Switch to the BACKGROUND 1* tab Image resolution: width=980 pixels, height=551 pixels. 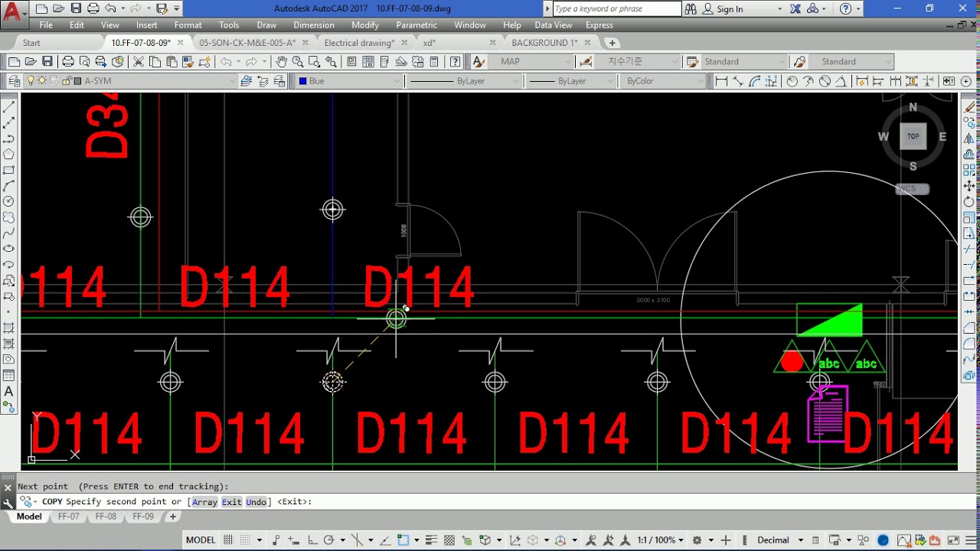tap(544, 43)
